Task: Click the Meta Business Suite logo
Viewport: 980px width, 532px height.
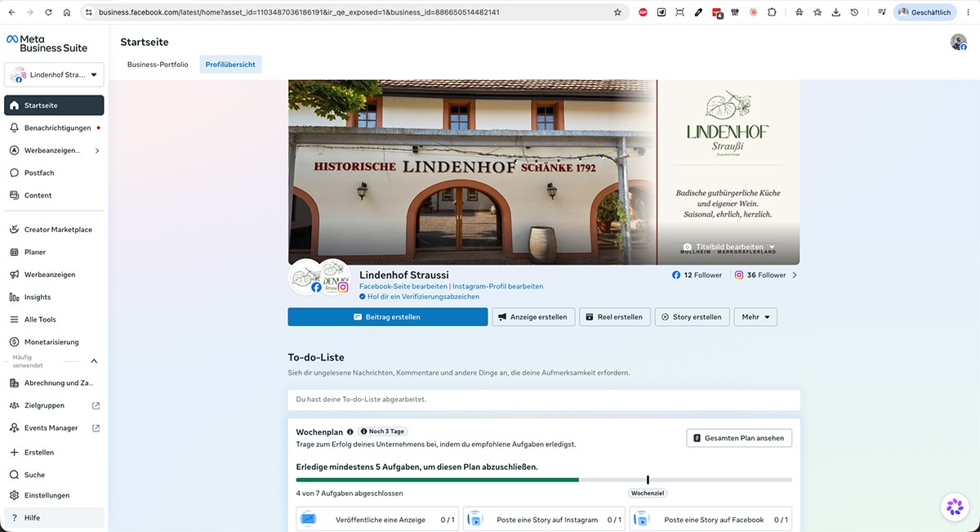Action: pyautogui.click(x=47, y=43)
